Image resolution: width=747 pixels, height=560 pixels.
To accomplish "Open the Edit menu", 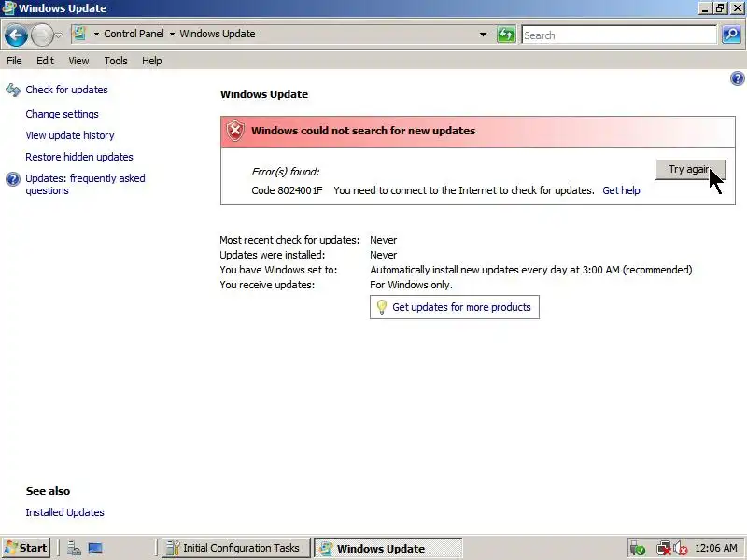I will click(45, 61).
